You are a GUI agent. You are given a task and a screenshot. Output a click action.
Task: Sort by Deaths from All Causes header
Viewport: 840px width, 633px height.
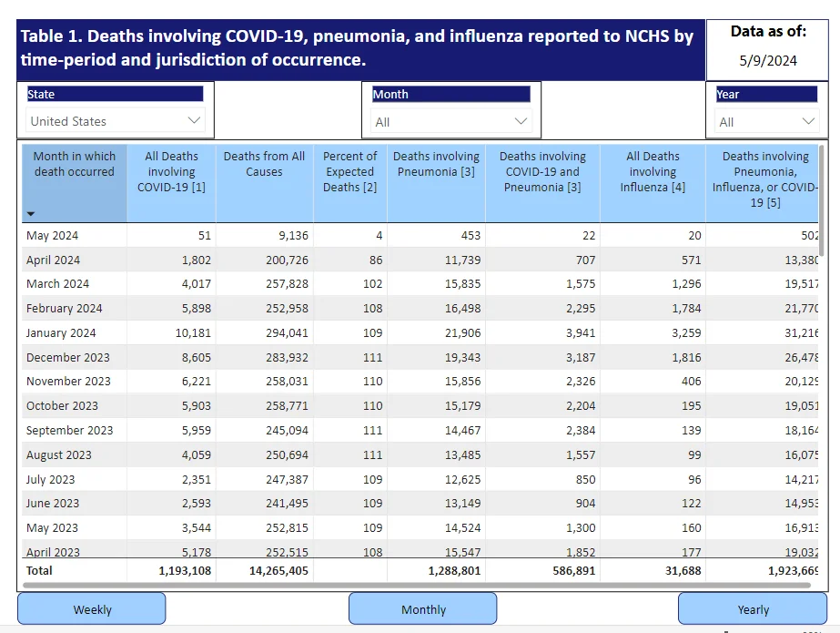pos(264,183)
